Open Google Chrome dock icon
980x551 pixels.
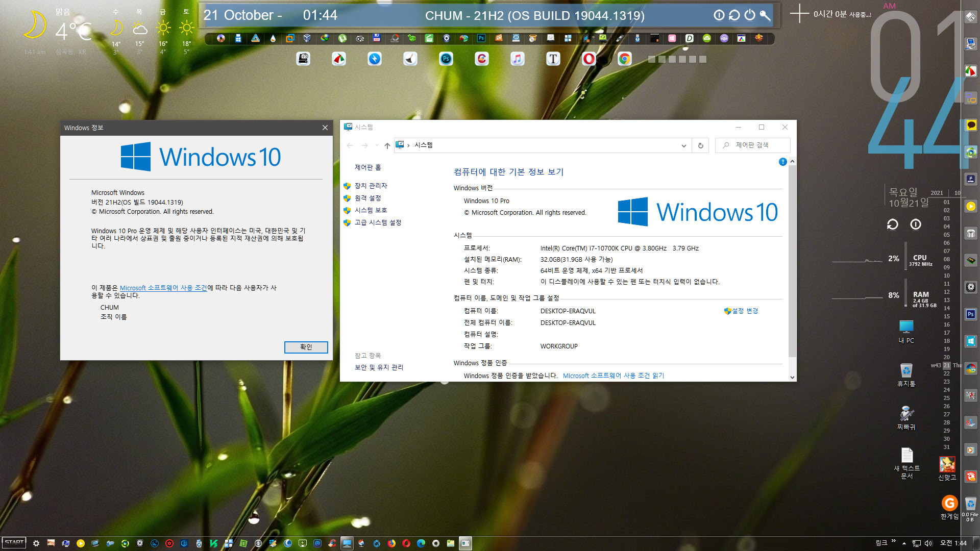(x=624, y=59)
